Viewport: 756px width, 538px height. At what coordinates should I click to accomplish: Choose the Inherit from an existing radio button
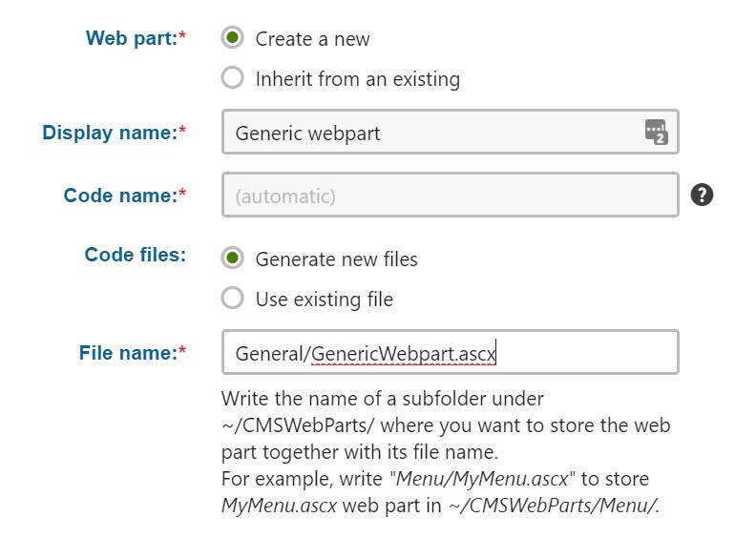click(232, 77)
